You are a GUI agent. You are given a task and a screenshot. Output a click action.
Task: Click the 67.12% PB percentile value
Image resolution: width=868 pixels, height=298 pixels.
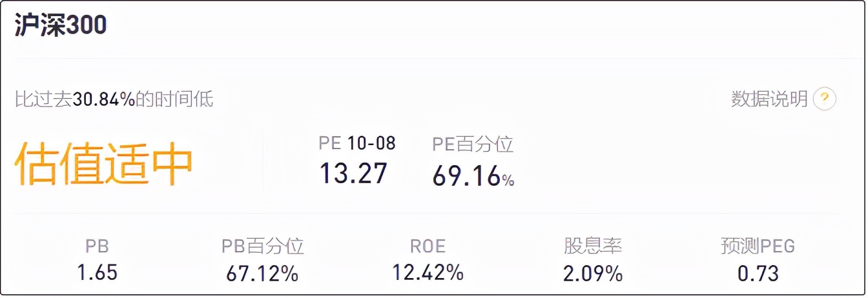click(262, 273)
